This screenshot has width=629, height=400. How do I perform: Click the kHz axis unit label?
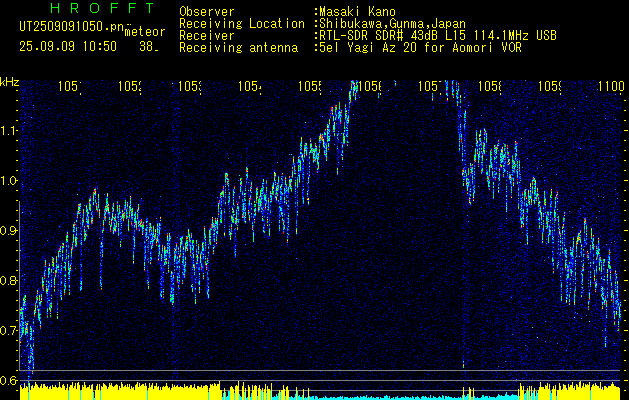pos(10,82)
